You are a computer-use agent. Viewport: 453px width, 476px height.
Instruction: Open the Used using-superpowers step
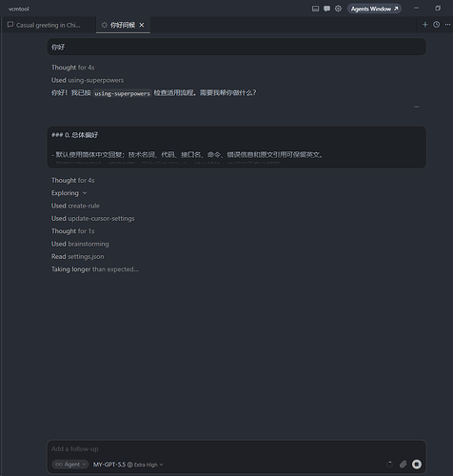(x=88, y=80)
